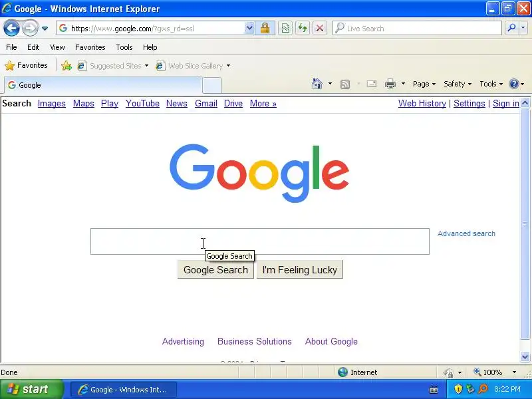Click the Live Search input box

point(417,29)
